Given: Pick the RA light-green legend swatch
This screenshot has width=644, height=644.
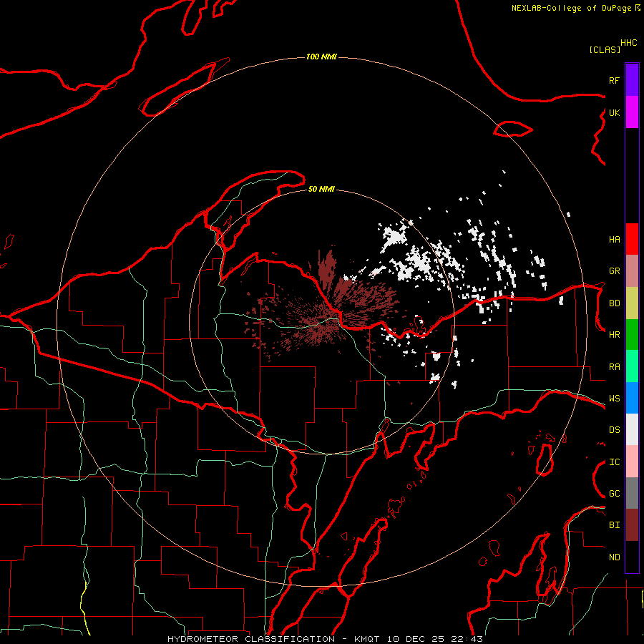Looking at the screenshot, I should pyautogui.click(x=632, y=366).
